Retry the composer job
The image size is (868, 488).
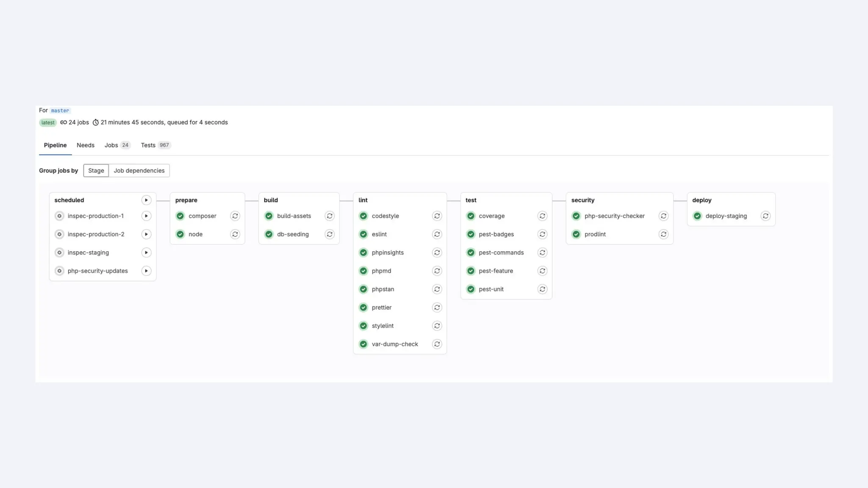235,216
